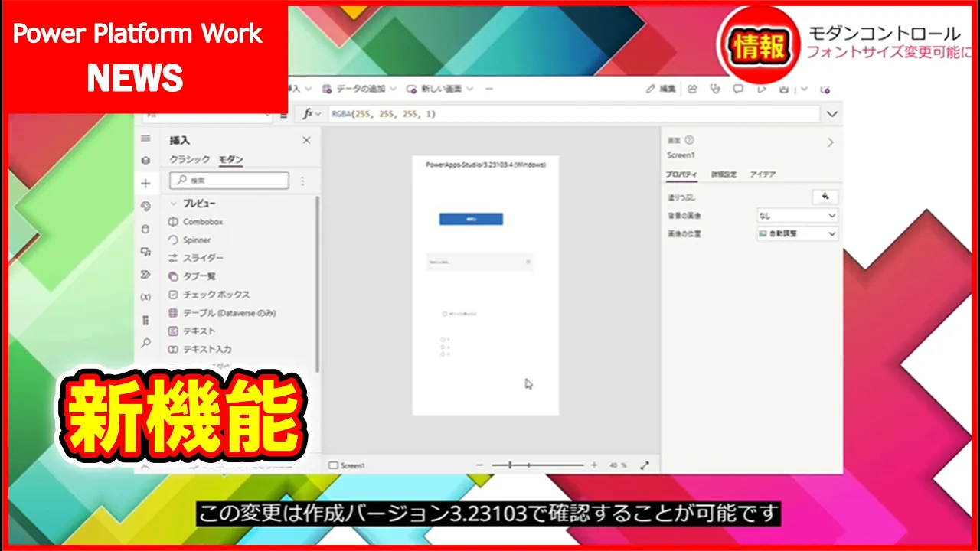Open the Search magnifier icon in sidebar
980x551 pixels.
(x=145, y=343)
